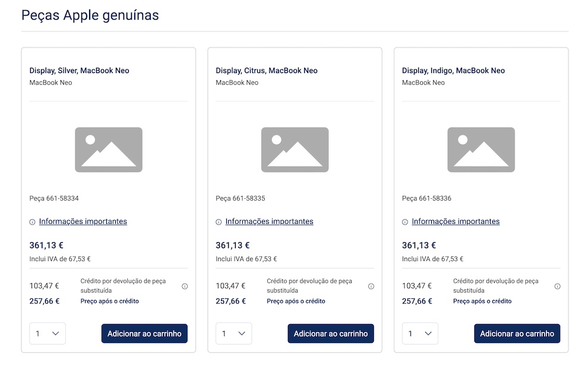Expand quantity selector for Citrus display

tap(234, 334)
